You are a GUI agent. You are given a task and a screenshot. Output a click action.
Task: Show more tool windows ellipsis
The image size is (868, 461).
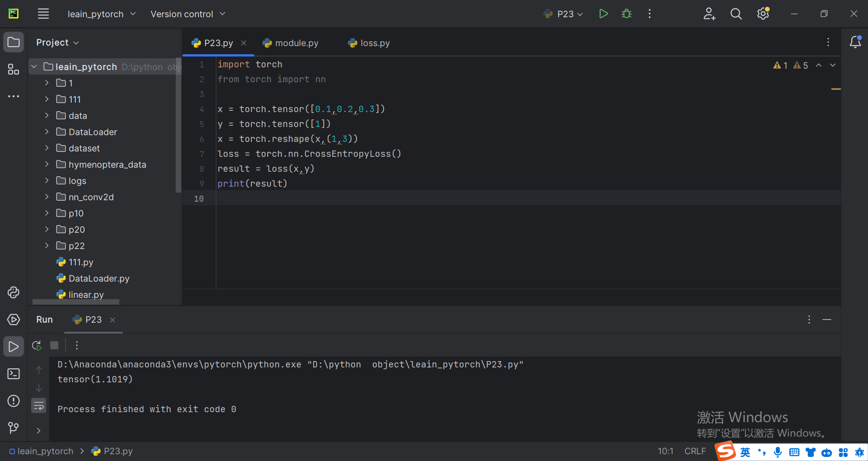pos(14,96)
